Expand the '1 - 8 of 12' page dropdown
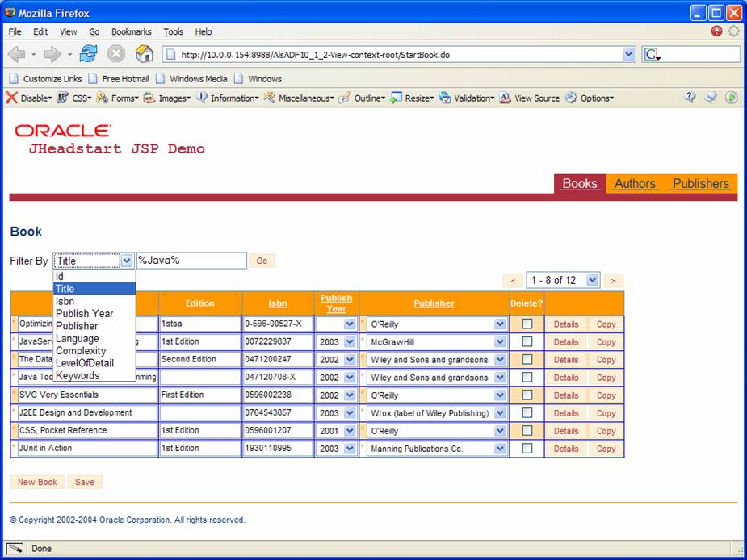This screenshot has width=747, height=560. pyautogui.click(x=592, y=280)
